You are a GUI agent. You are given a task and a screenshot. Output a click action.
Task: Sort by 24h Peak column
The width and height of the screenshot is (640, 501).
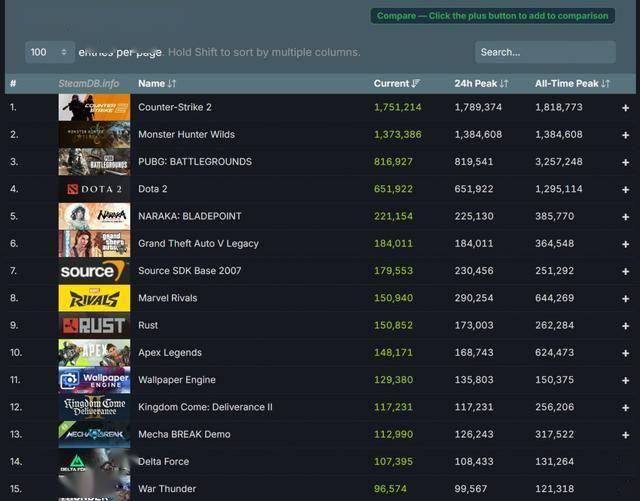click(x=481, y=83)
